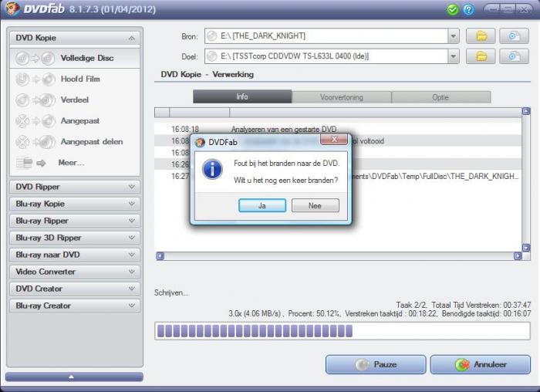
Task: Click the Taak 2/2 total time text
Action: 463,306
